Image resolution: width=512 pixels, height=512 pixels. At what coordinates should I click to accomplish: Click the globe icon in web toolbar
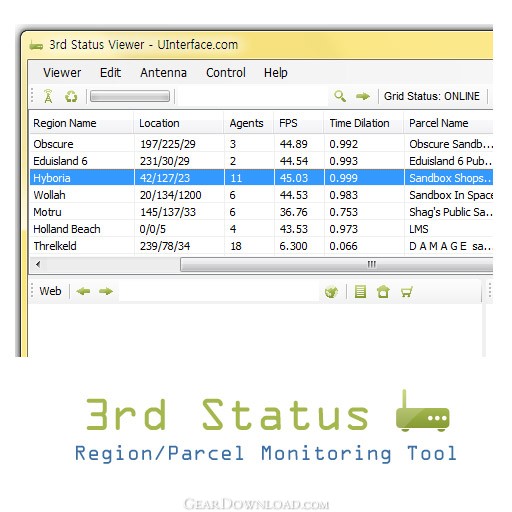pos(331,292)
